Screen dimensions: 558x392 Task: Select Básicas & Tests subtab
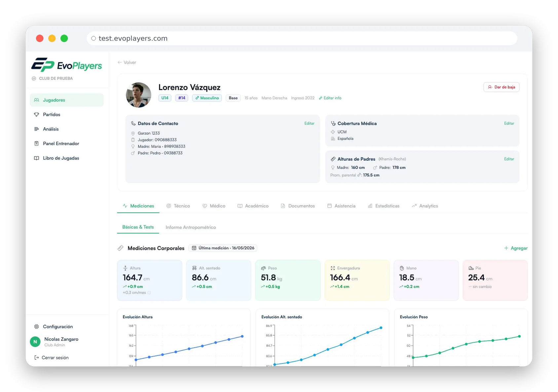[138, 227]
